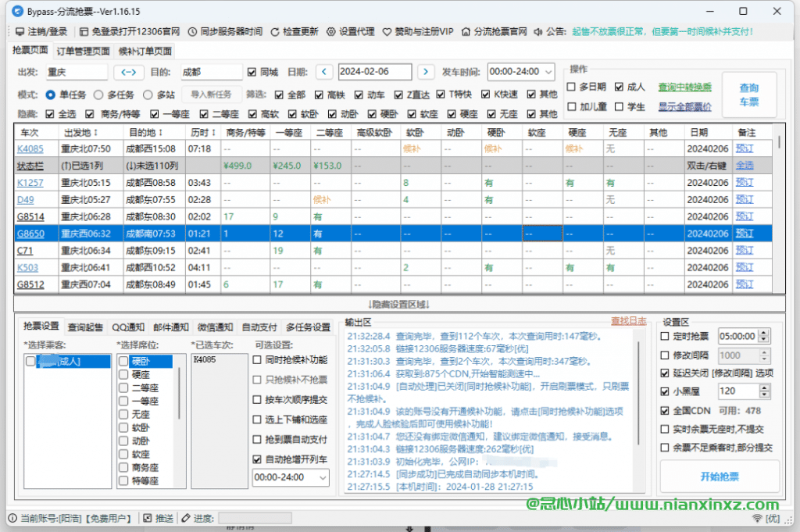The width and height of the screenshot is (800, 532).
Task: Open the 多任务设置 tab
Action: [308, 327]
